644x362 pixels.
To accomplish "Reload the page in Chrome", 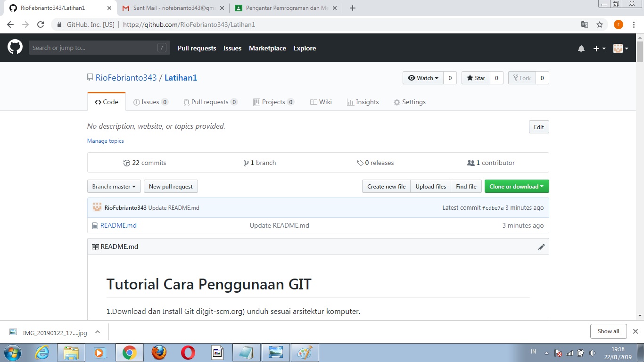I will point(41,25).
